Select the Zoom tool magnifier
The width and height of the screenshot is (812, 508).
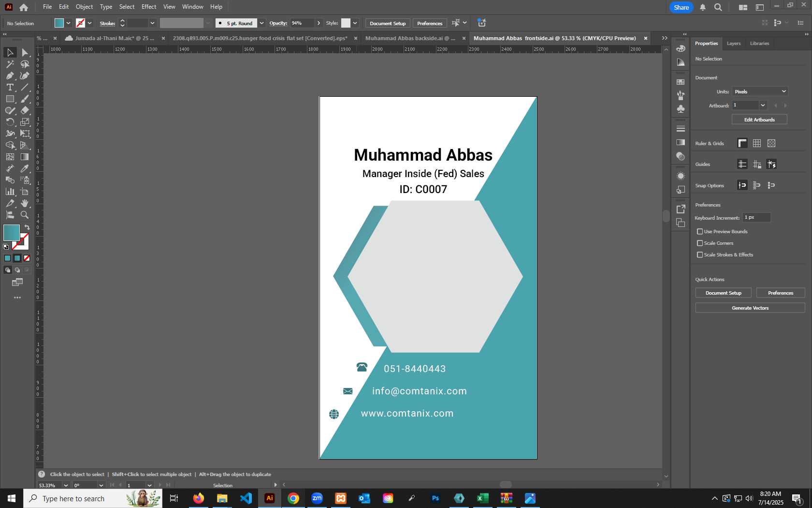pos(25,215)
